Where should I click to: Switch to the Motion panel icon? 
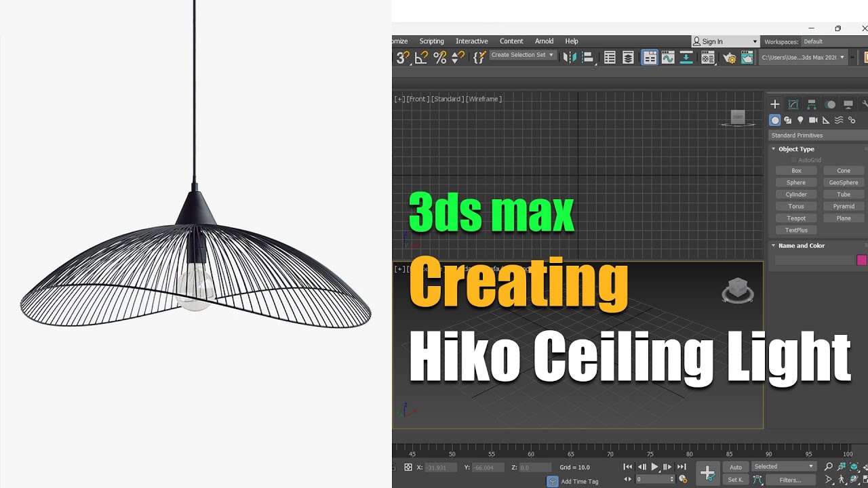(830, 104)
